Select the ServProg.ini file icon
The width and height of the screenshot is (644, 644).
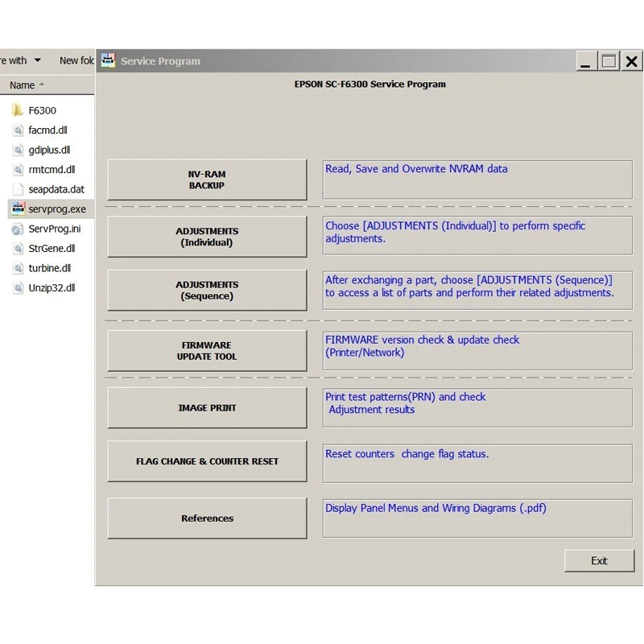point(17,229)
